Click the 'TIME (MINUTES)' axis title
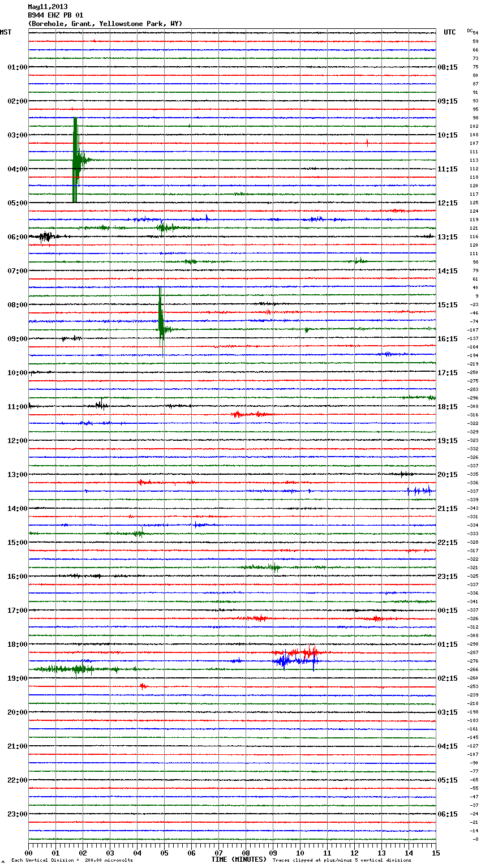The height and width of the screenshot is (868, 481). click(x=239, y=860)
